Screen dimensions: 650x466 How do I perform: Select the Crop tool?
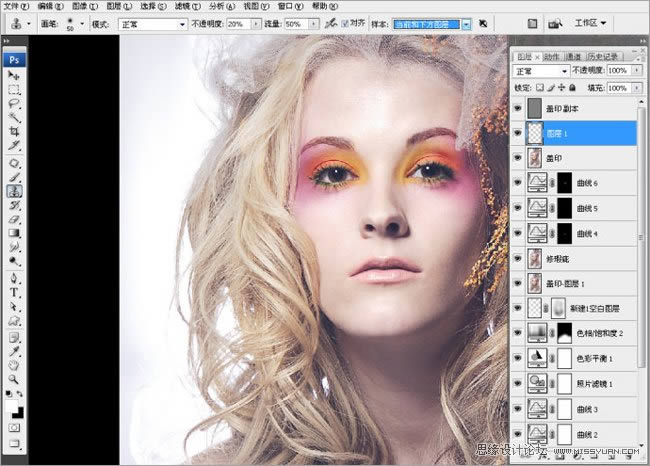coord(14,132)
